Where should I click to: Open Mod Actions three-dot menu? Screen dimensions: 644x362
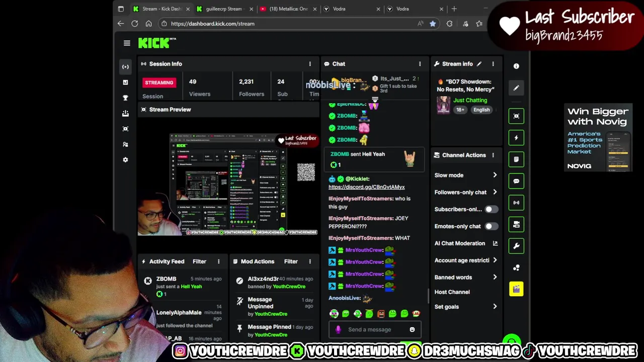click(310, 261)
